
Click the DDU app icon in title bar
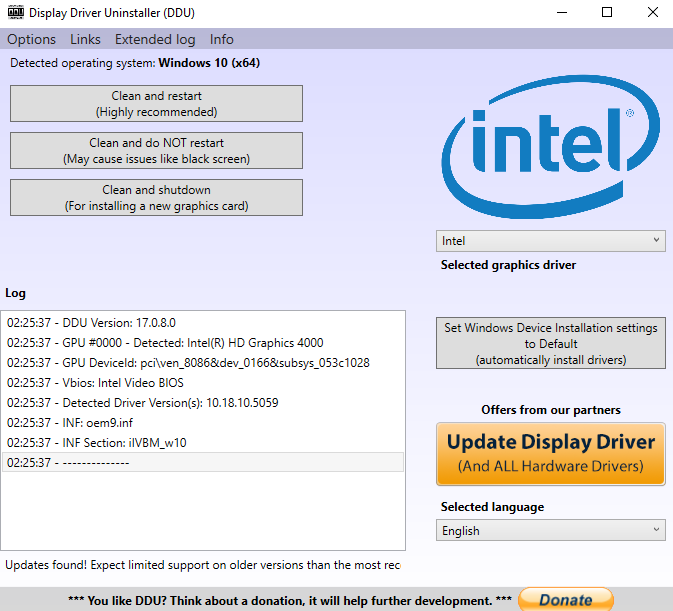click(x=16, y=12)
